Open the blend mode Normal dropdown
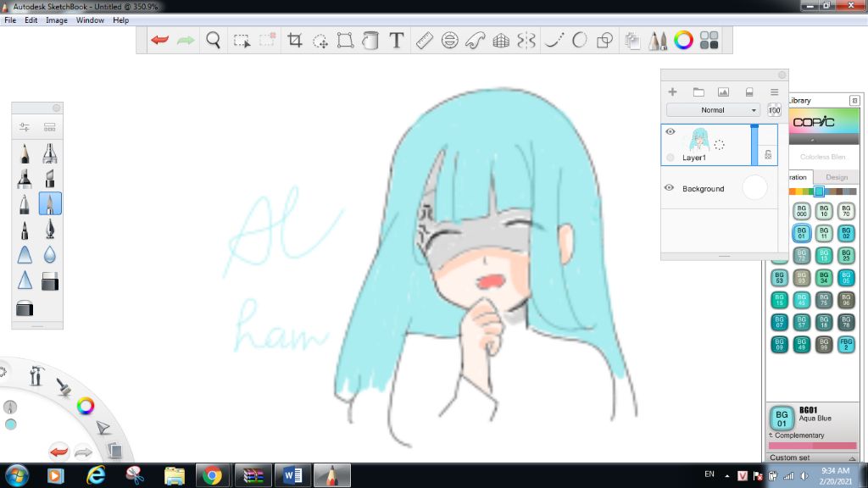The image size is (868, 488). [713, 110]
